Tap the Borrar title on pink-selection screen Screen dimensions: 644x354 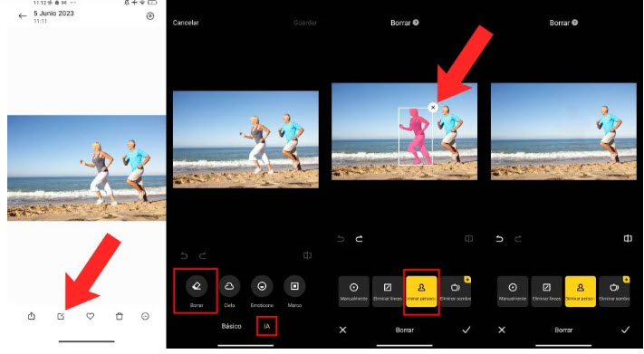[x=400, y=23]
